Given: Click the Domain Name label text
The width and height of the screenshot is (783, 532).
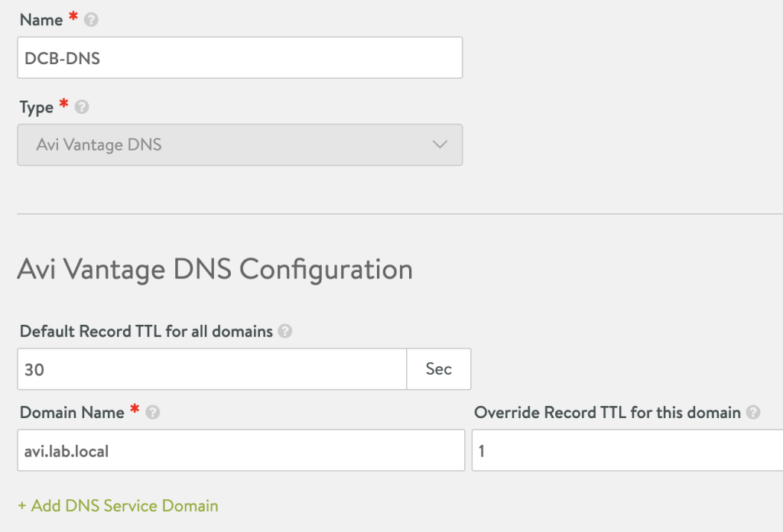Looking at the screenshot, I should (x=72, y=412).
